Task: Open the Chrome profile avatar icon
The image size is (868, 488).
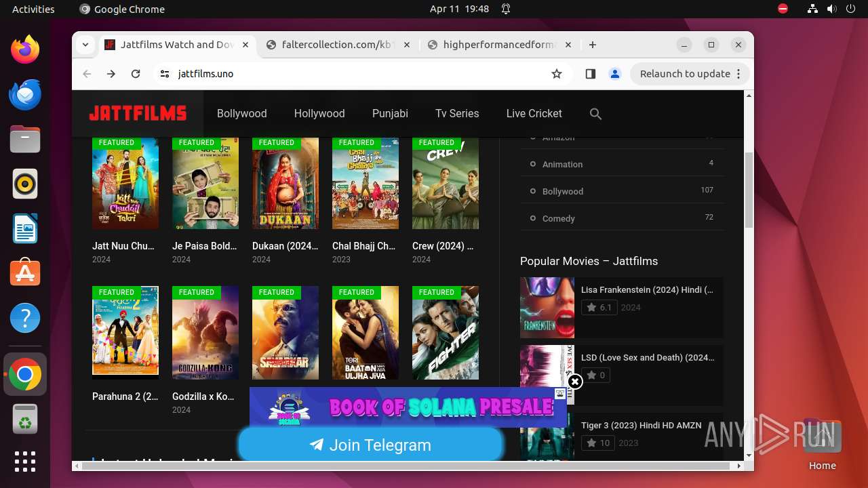Action: click(x=615, y=74)
